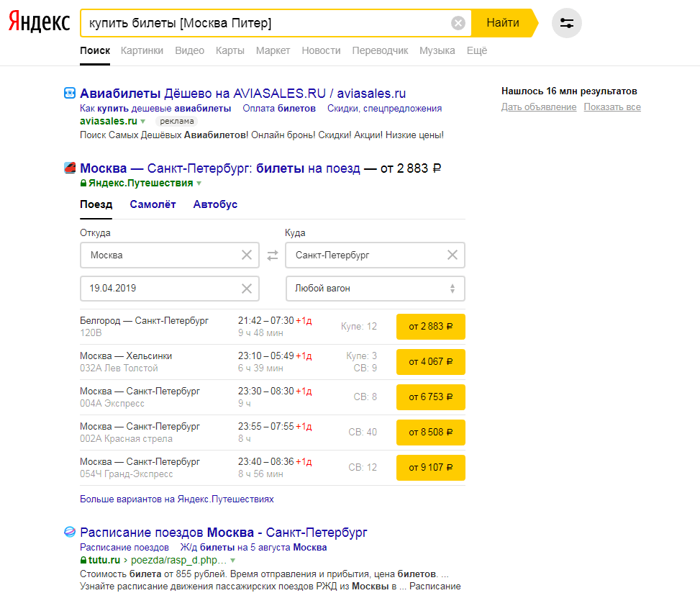Click the Показать все link
700x593 pixels.
pos(612,107)
